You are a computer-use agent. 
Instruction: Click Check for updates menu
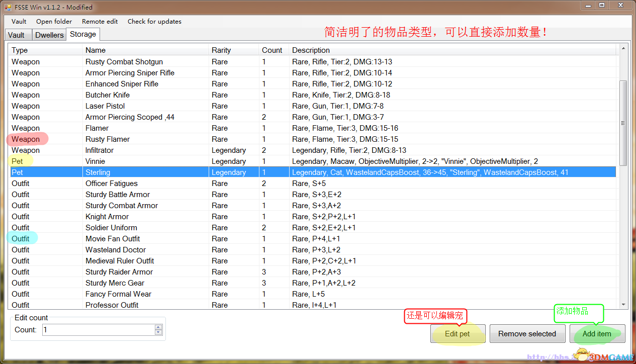point(154,21)
